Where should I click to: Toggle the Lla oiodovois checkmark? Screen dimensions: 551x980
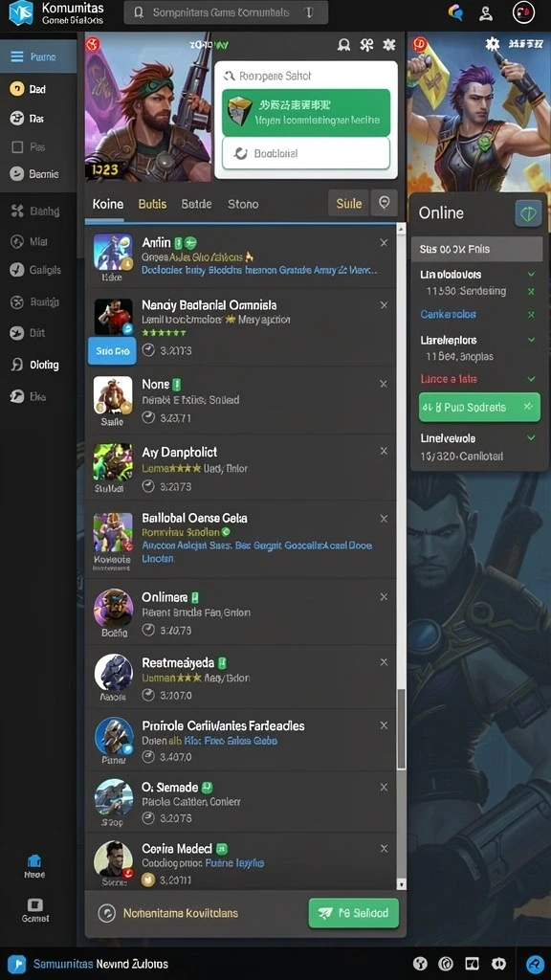532,275
